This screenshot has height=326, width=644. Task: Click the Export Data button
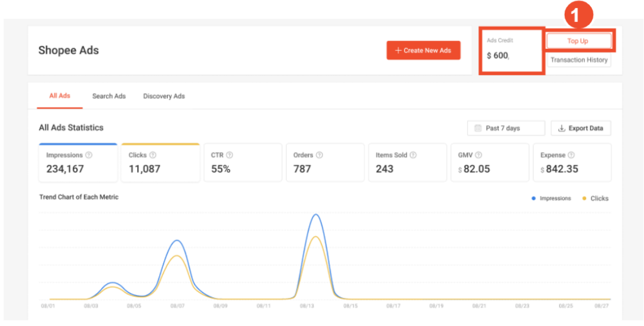pos(581,128)
